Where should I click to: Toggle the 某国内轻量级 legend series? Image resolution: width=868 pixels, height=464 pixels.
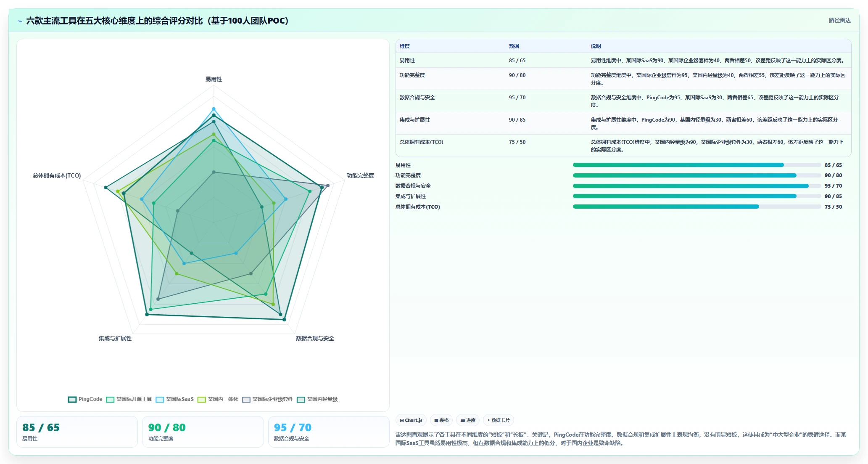pos(317,399)
